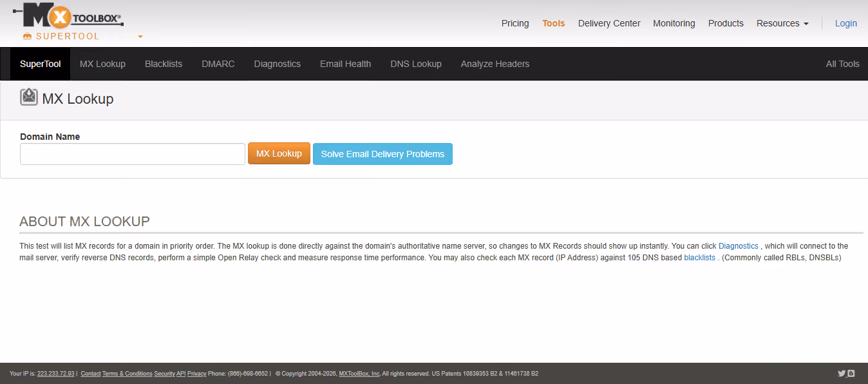
Task: Open the Diagnostics tab
Action: click(278, 64)
